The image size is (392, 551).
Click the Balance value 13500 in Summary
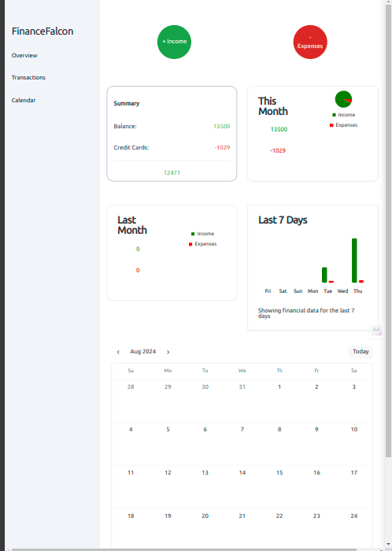(x=222, y=126)
